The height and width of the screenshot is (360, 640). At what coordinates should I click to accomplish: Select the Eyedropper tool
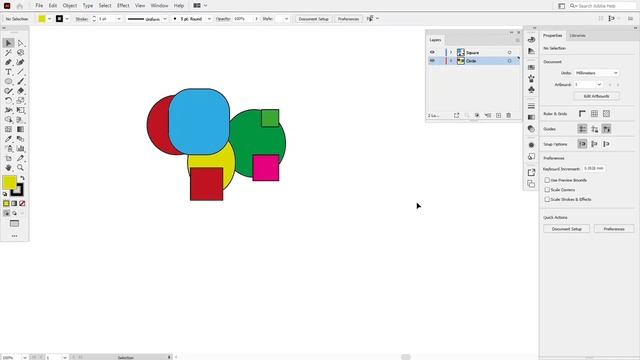[9, 139]
